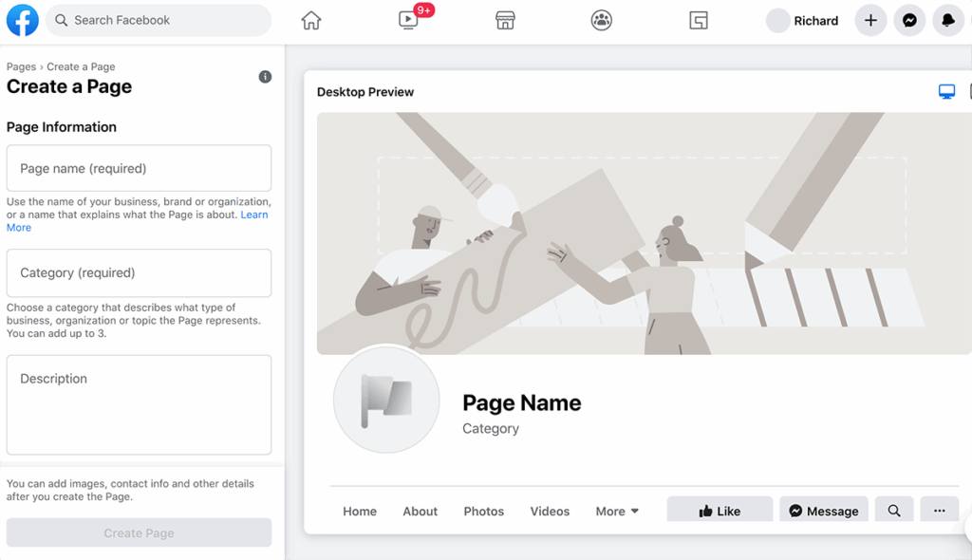The height and width of the screenshot is (560, 972).
Task: Open the Groups icon
Action: [x=602, y=20]
